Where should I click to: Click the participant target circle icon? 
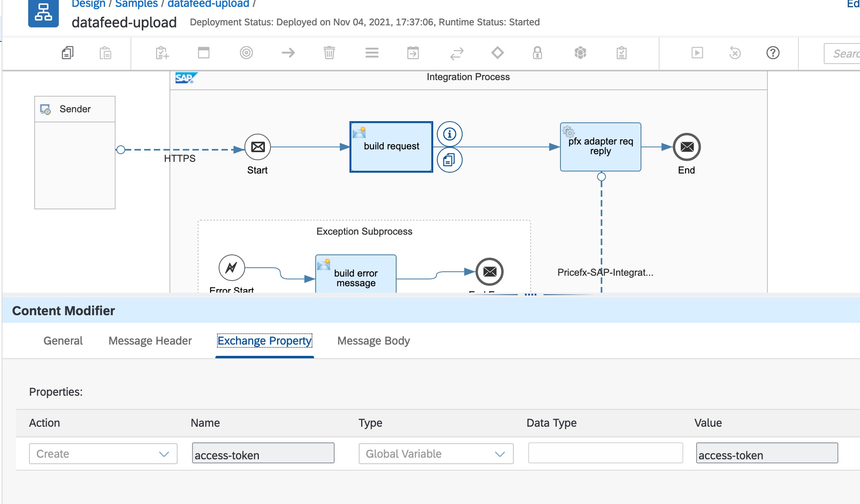246,53
